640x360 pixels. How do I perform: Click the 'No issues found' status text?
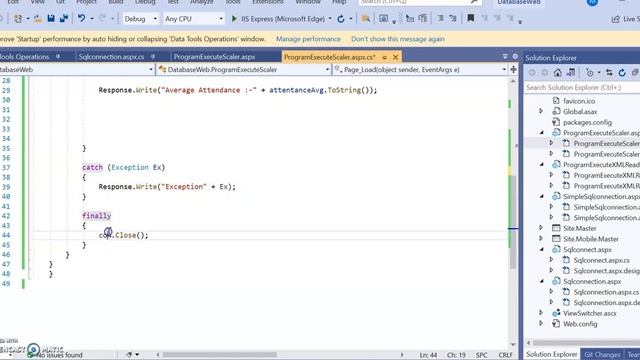pos(59,355)
